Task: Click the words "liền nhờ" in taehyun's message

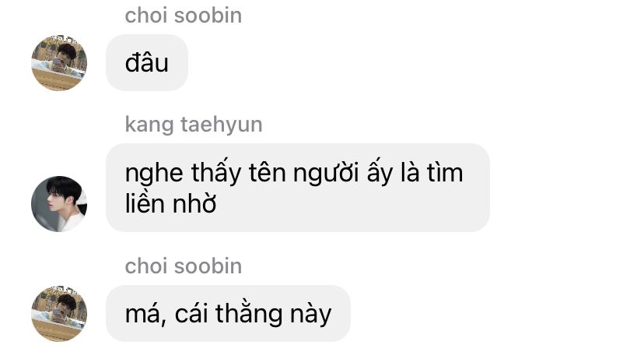Action: 170,203
